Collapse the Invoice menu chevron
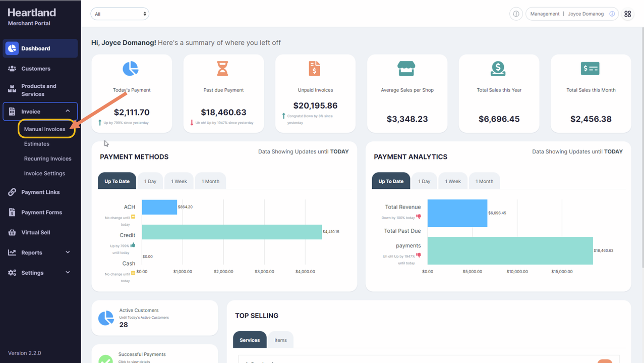Viewport: 644px width, 363px height. tap(68, 112)
